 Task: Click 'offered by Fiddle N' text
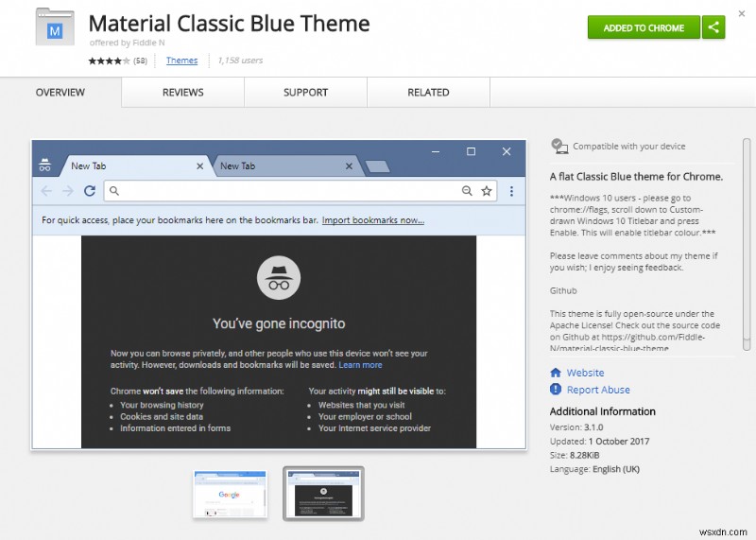coord(128,43)
